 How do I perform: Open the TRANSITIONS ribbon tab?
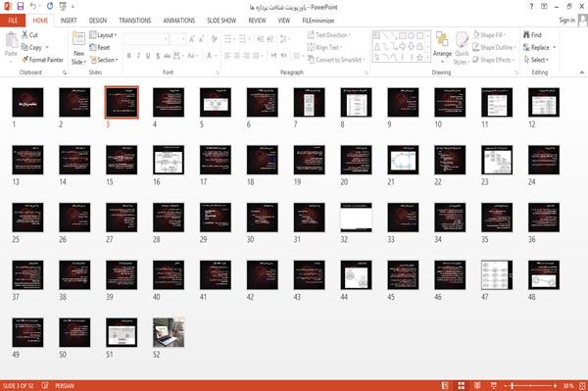tap(135, 21)
